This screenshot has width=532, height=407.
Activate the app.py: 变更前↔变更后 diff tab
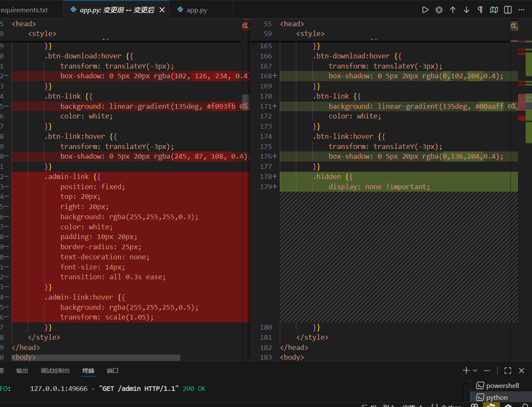click(117, 10)
